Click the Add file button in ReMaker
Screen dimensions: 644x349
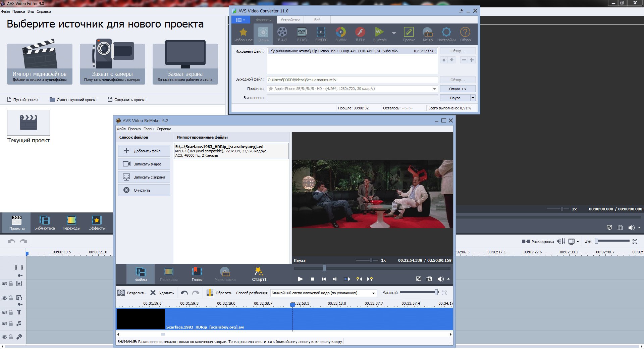tap(144, 151)
